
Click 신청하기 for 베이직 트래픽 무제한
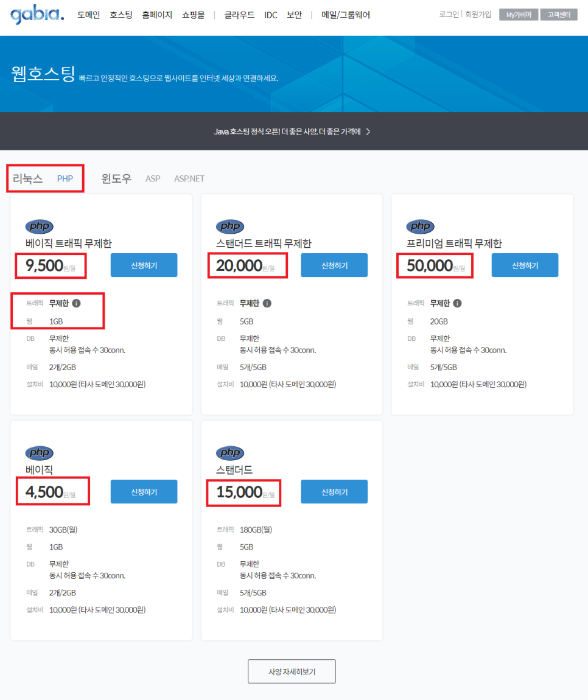click(x=144, y=265)
